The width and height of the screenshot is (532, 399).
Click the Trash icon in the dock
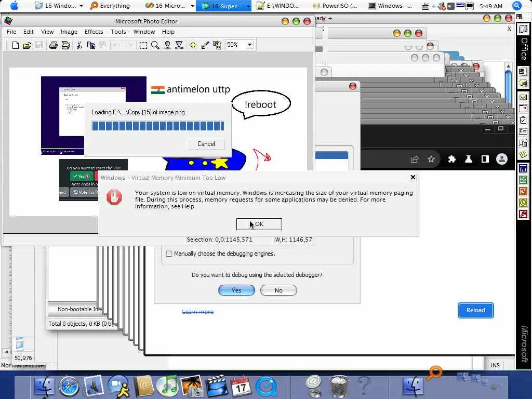click(x=339, y=386)
